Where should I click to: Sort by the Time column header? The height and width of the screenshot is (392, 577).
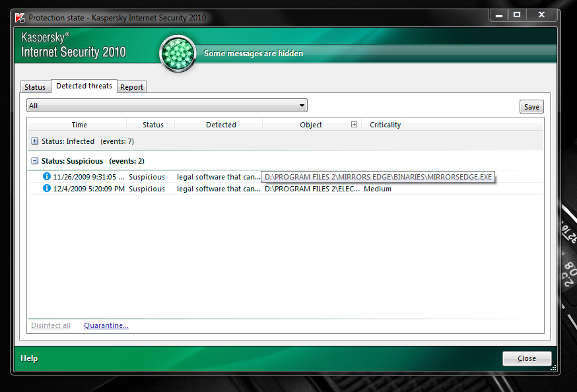point(79,125)
